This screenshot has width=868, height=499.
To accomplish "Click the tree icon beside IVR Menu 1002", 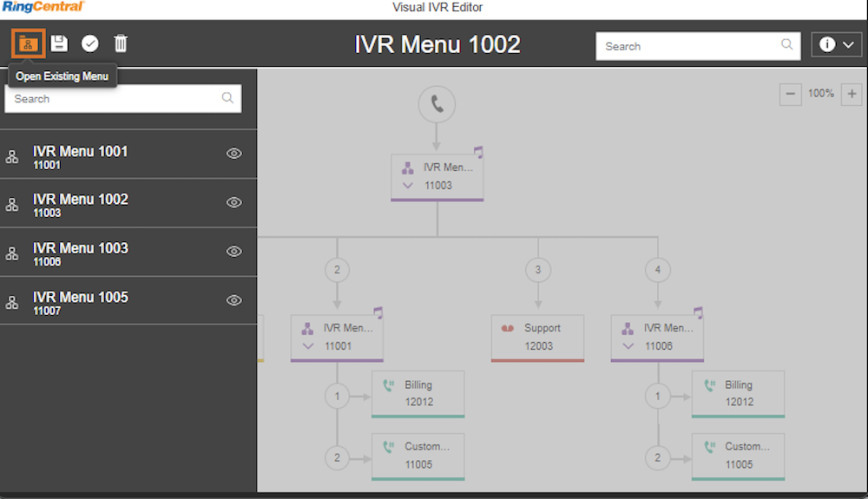I will pos(11,205).
